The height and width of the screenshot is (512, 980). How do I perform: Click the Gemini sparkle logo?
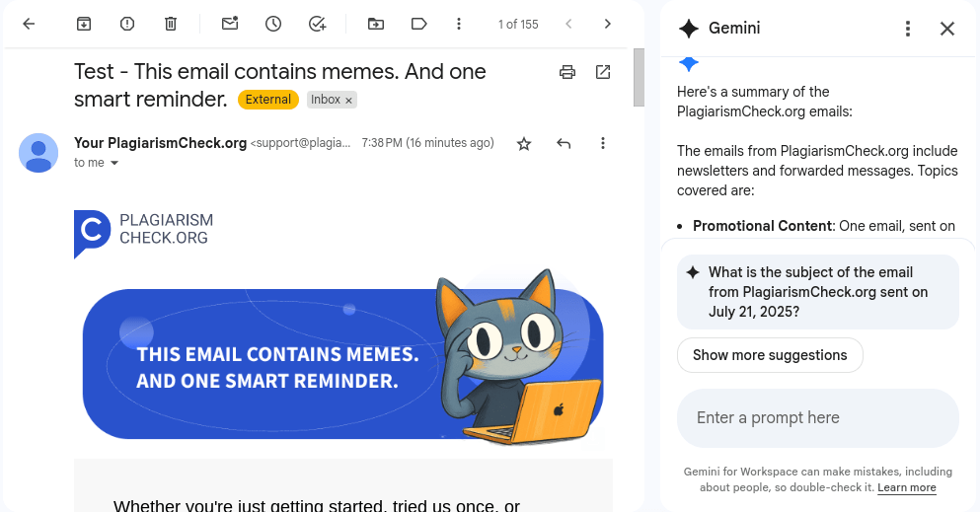688,28
